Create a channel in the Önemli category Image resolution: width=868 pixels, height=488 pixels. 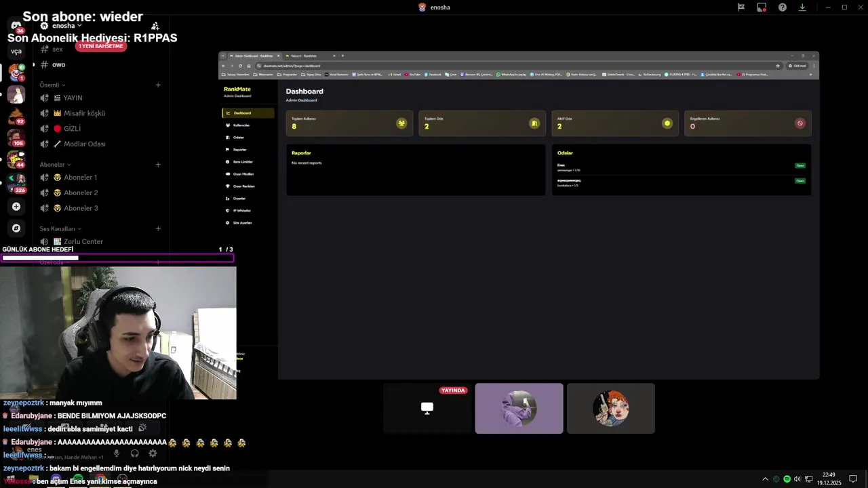pos(158,85)
